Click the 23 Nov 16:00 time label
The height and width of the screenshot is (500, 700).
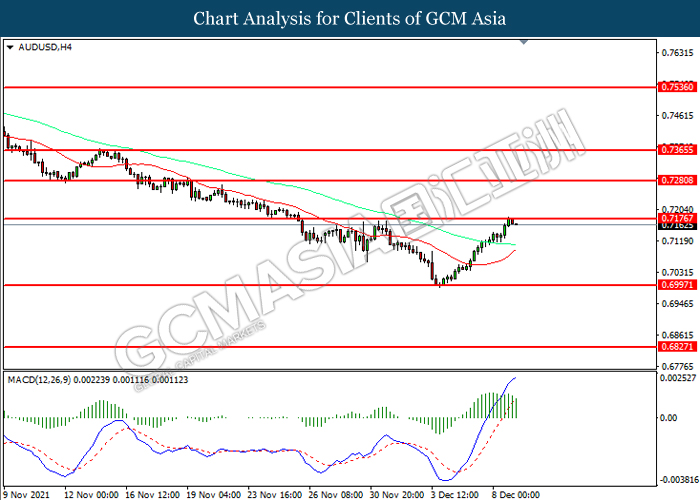point(275,495)
